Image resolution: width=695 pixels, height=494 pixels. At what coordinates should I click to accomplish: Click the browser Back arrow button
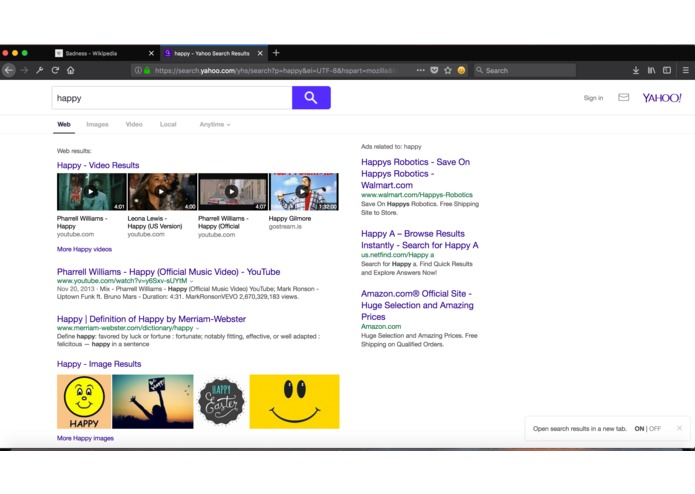(9, 70)
